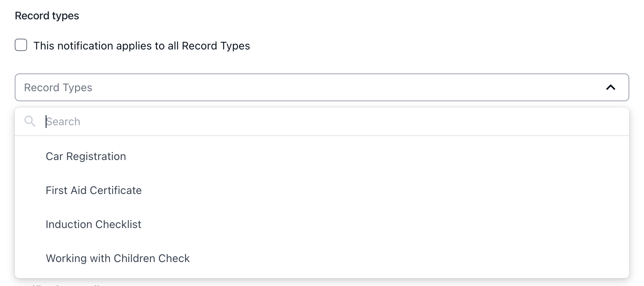Choose First Aid Certificate option

click(322, 190)
